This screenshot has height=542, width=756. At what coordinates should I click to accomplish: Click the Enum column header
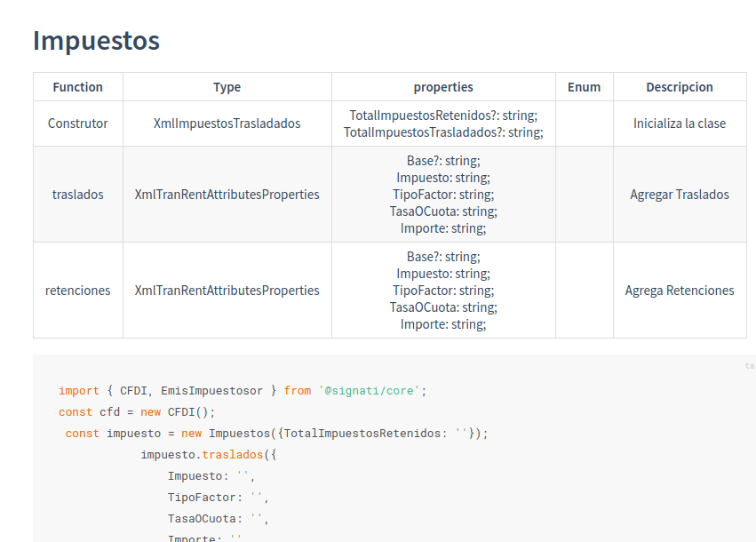pos(584,87)
